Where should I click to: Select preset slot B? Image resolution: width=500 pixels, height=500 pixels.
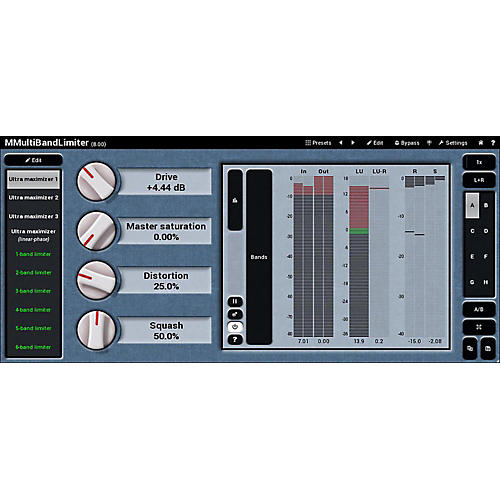486,205
